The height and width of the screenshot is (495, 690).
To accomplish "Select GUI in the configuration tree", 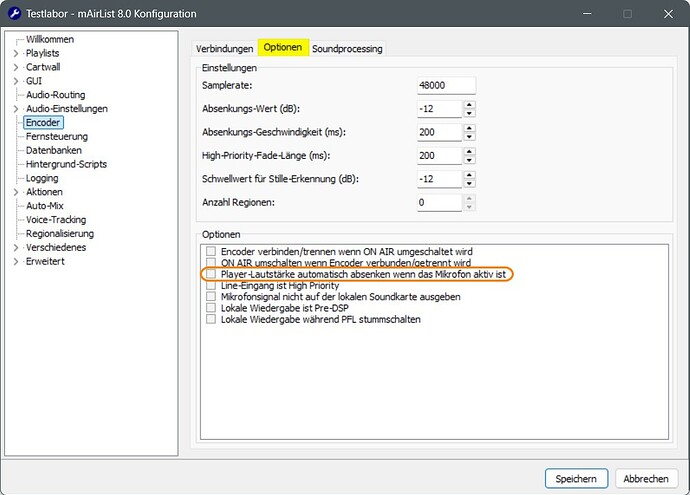I will [34, 81].
